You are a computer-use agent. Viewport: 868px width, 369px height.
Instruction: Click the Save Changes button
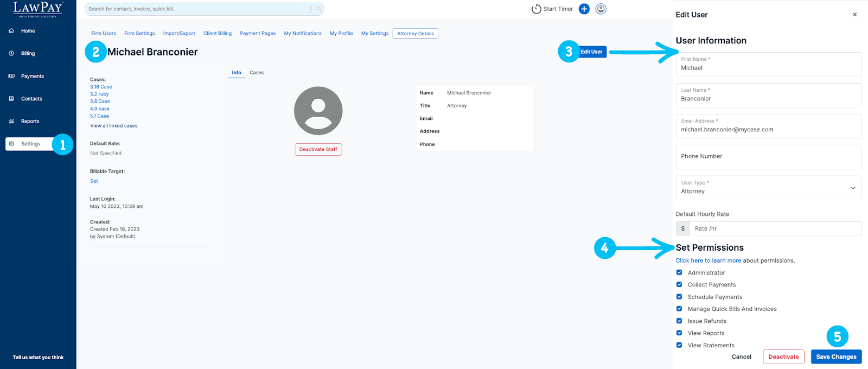pos(836,357)
